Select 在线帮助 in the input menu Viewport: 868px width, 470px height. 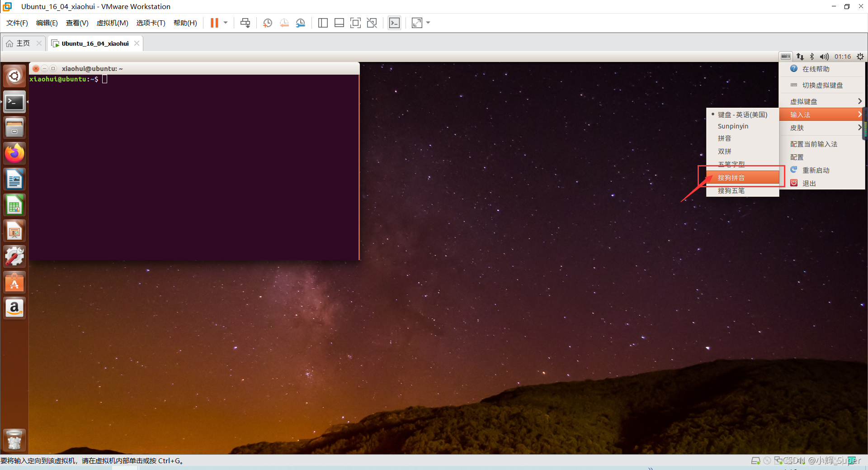click(822, 69)
